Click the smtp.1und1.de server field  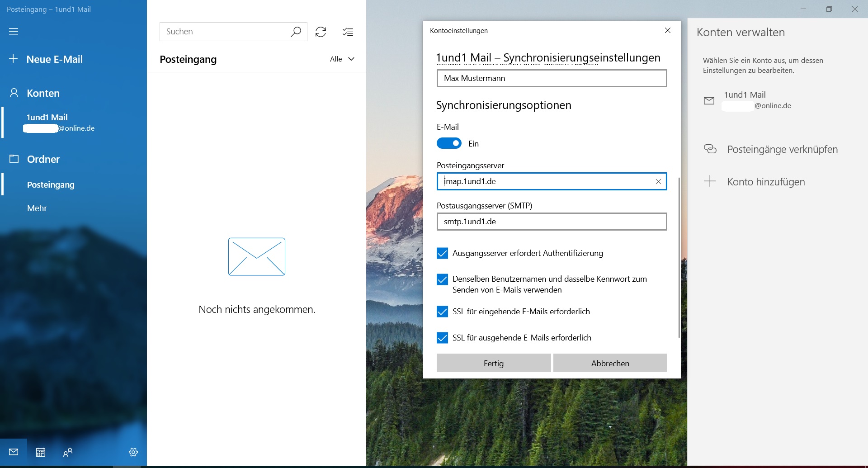(x=552, y=222)
